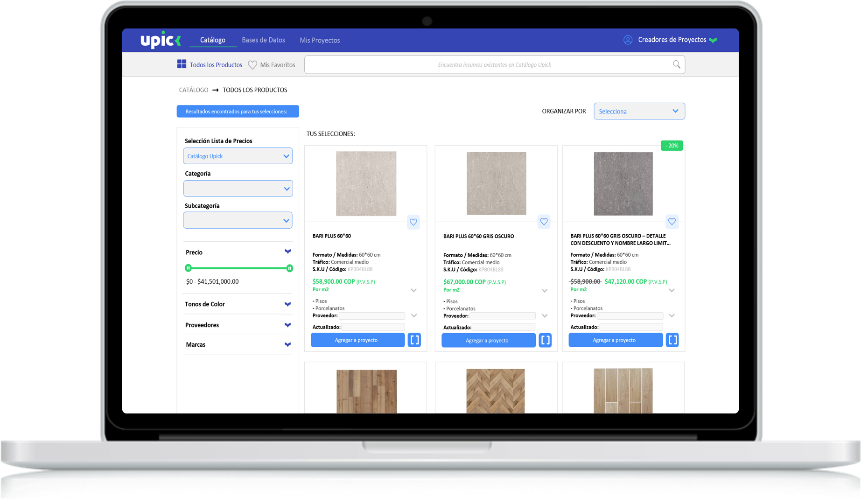Screen dimensions: 861x504
Task: Open the Catálogo Upick price list dropdown
Action: (238, 156)
